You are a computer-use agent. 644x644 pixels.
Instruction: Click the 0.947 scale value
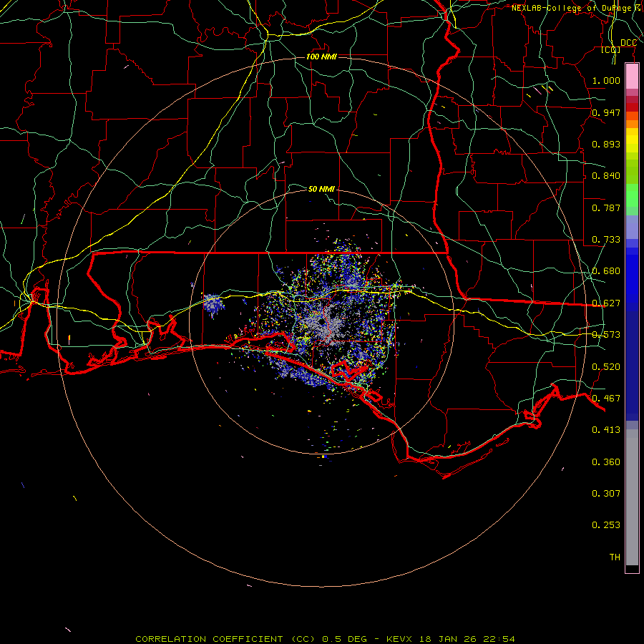point(606,112)
